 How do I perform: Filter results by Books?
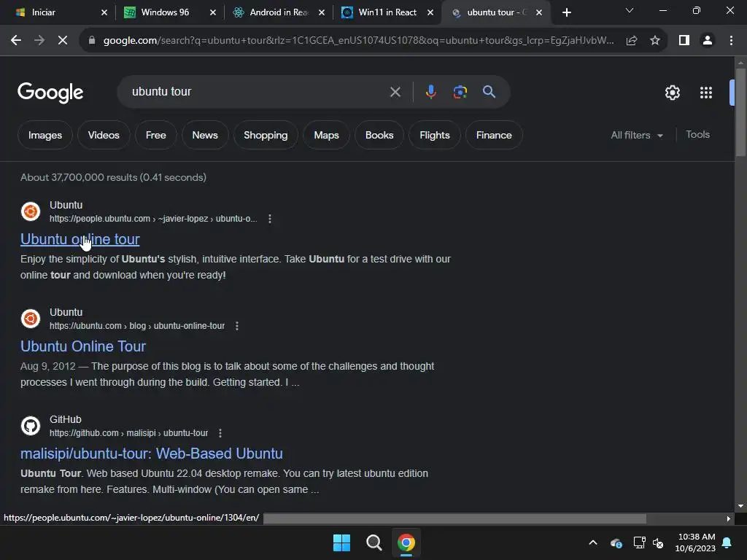point(379,135)
